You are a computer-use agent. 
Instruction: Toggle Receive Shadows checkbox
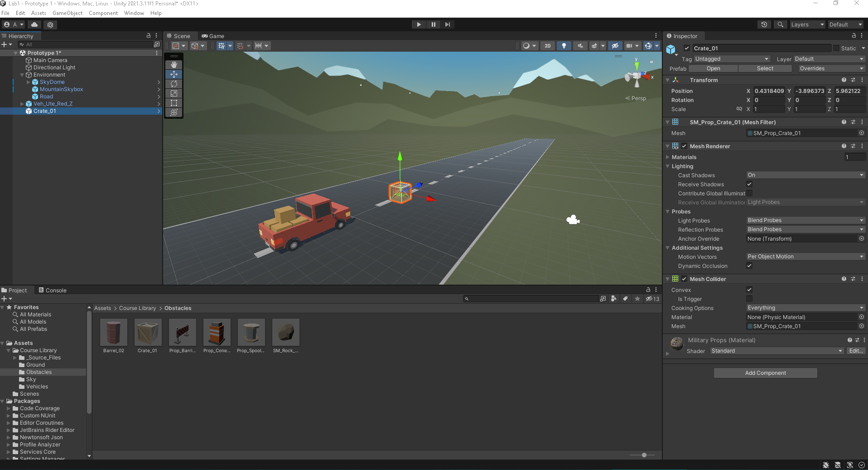pos(749,184)
